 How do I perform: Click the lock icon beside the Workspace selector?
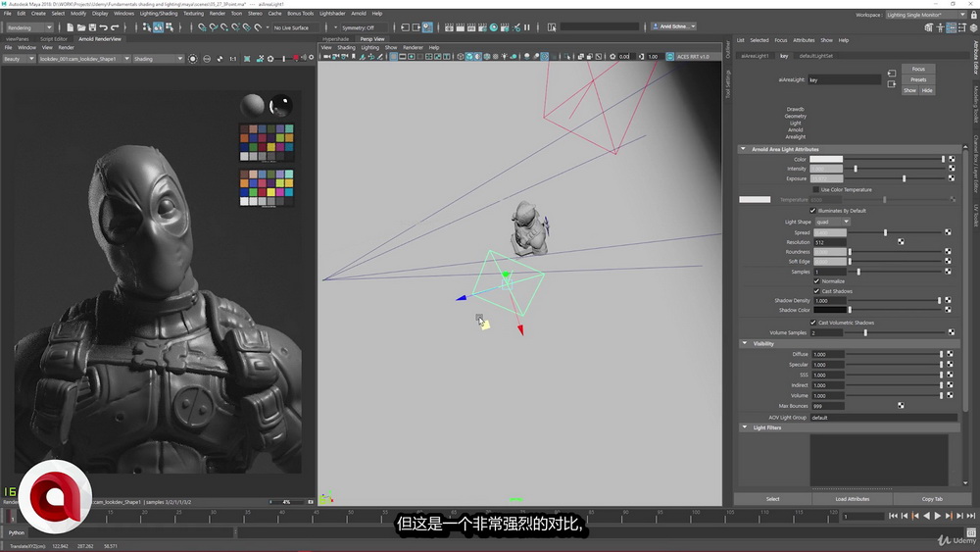[973, 15]
